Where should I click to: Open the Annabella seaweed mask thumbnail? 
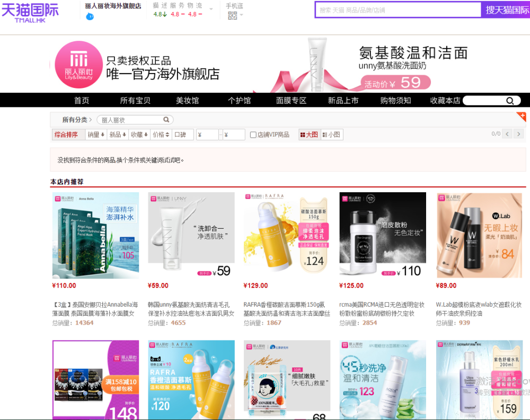(x=95, y=235)
